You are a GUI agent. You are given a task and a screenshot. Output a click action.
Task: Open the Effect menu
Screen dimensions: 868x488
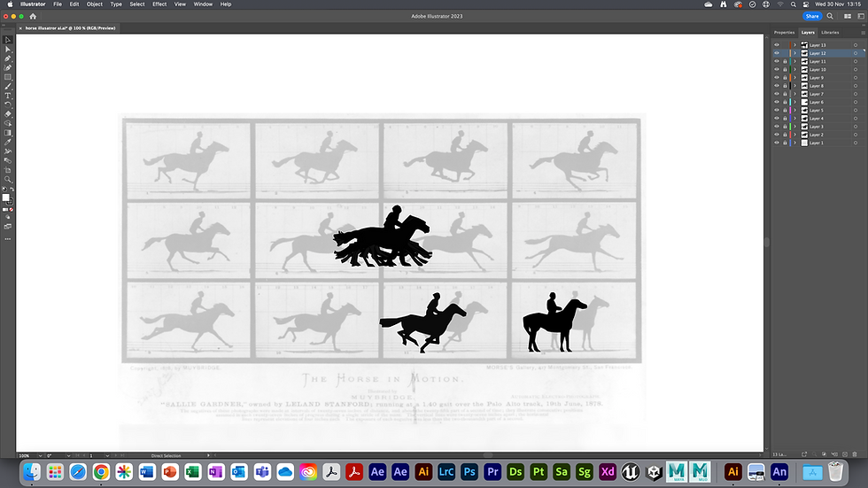point(159,4)
